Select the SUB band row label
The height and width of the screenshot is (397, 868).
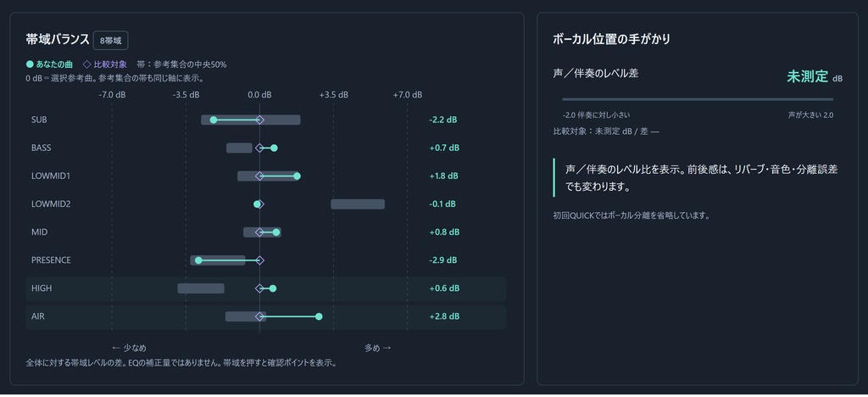[39, 120]
